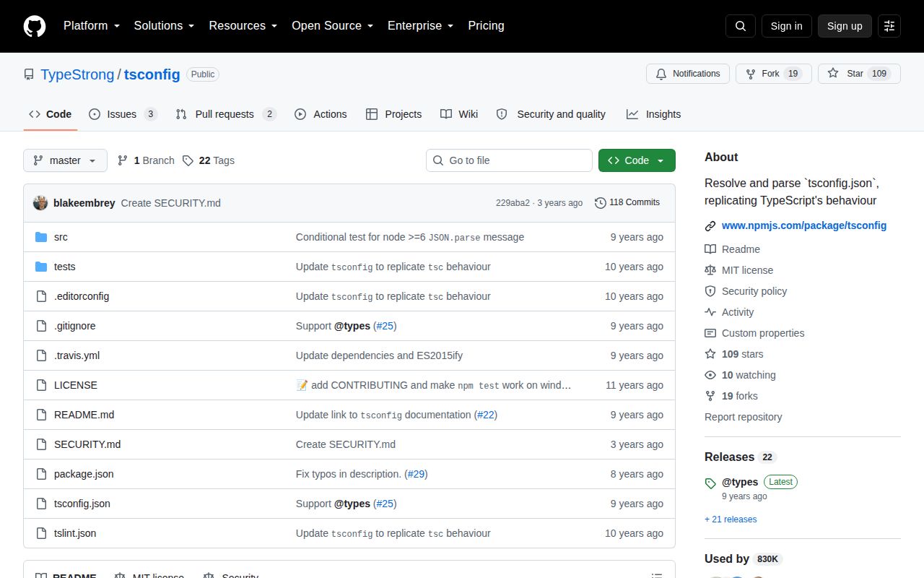Image resolution: width=924 pixels, height=578 pixels.
Task: Click the eye icon next to 10 watching
Action: pos(710,375)
